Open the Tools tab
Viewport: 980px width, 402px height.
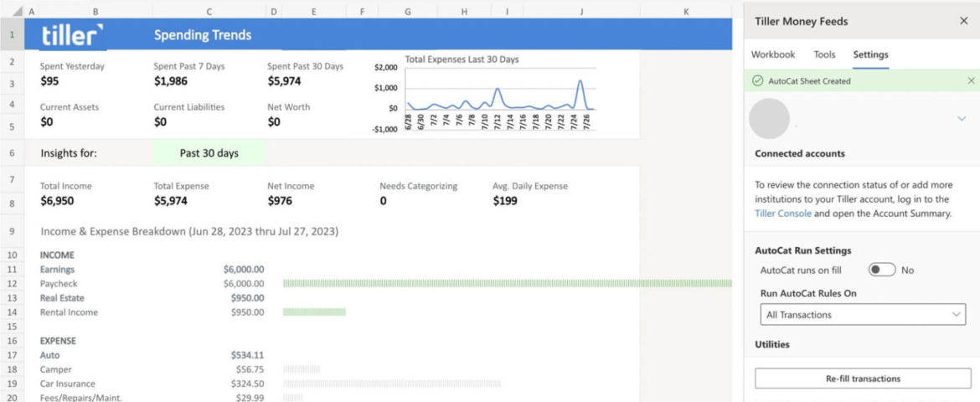click(824, 54)
